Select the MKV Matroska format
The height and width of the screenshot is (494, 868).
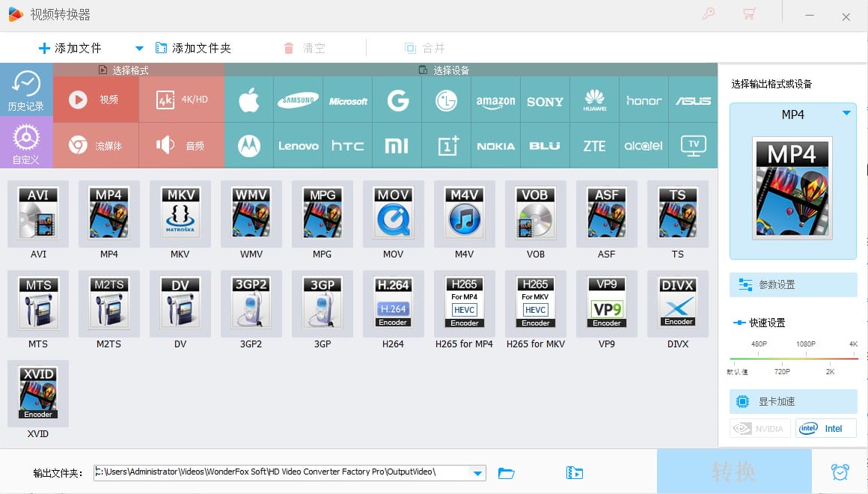point(180,214)
